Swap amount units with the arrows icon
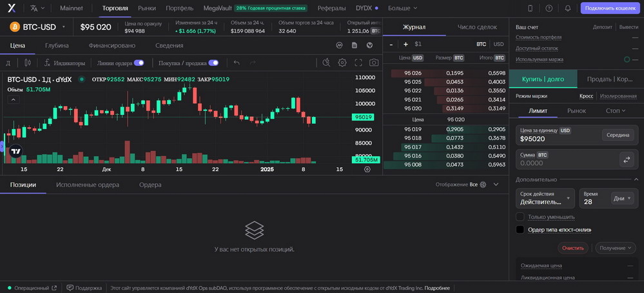The height and width of the screenshot is (293, 644). [627, 160]
